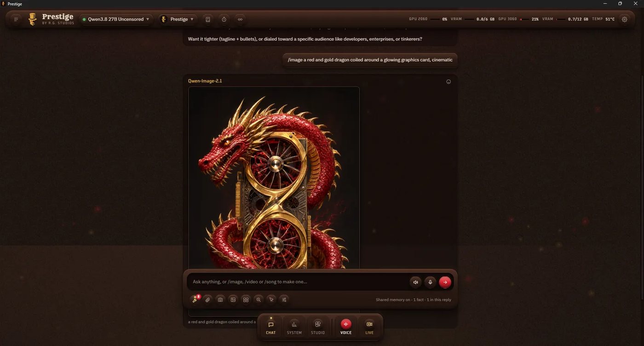Click the image caption text below picture
The image size is (644, 346).
click(x=222, y=322)
